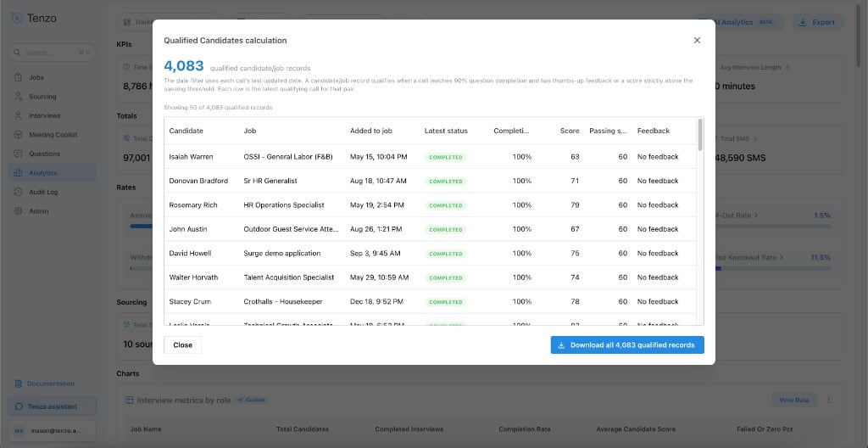868x448 pixels.
Task: Expand the Total SMS chevron
Action: [755, 138]
